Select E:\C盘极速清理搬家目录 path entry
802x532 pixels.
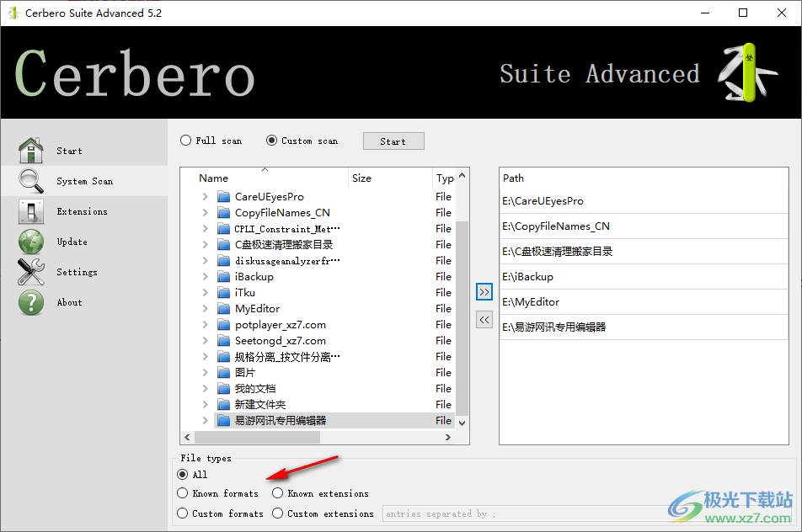pos(644,252)
